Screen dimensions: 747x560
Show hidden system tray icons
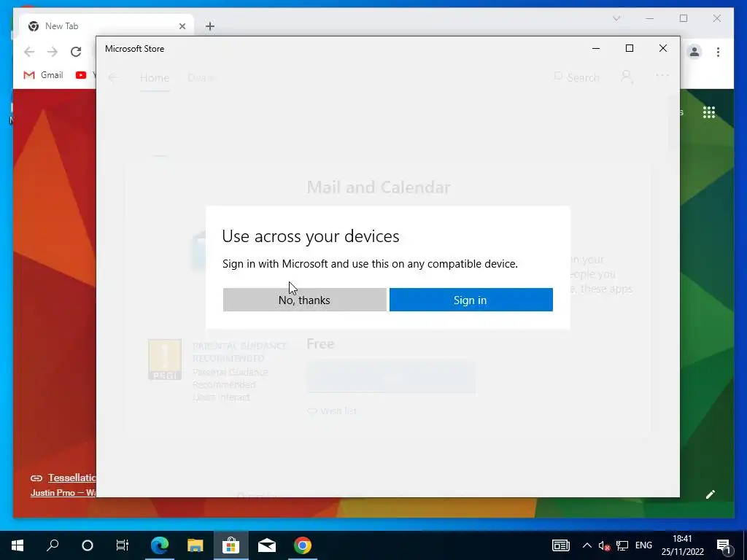click(587, 545)
